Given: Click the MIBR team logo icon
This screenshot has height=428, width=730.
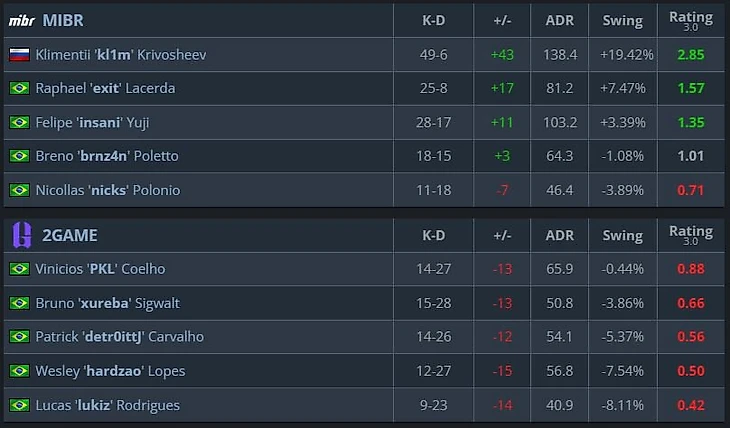Looking at the screenshot, I should 21,21.
